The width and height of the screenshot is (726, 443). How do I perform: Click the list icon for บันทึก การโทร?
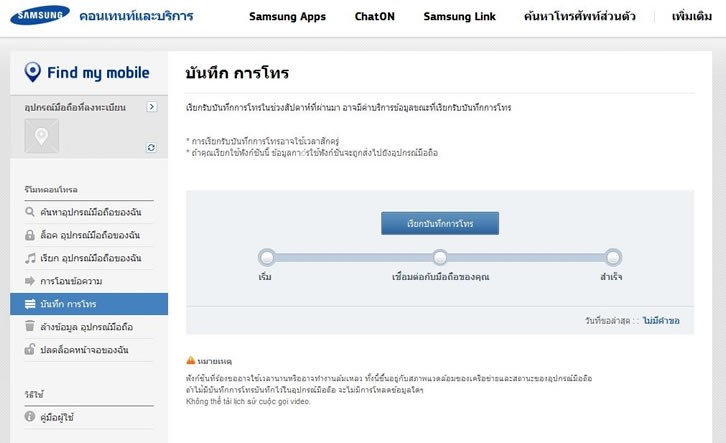(30, 304)
